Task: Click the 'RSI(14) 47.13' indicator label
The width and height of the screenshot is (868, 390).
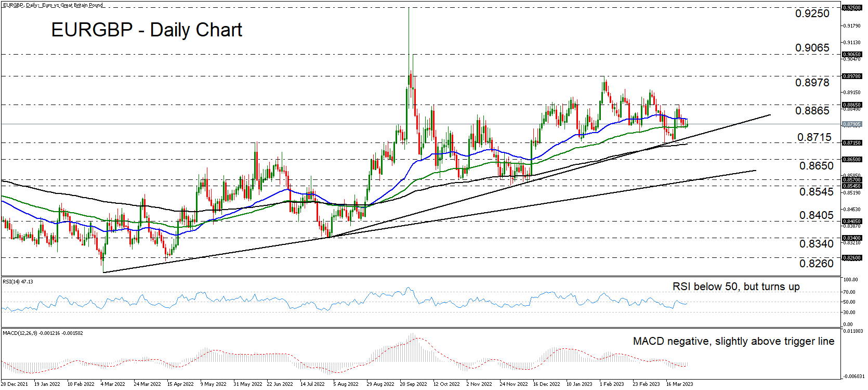Action: tap(18, 282)
